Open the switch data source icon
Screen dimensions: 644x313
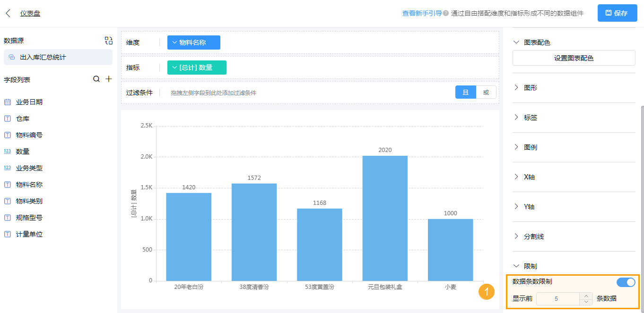pyautogui.click(x=108, y=41)
